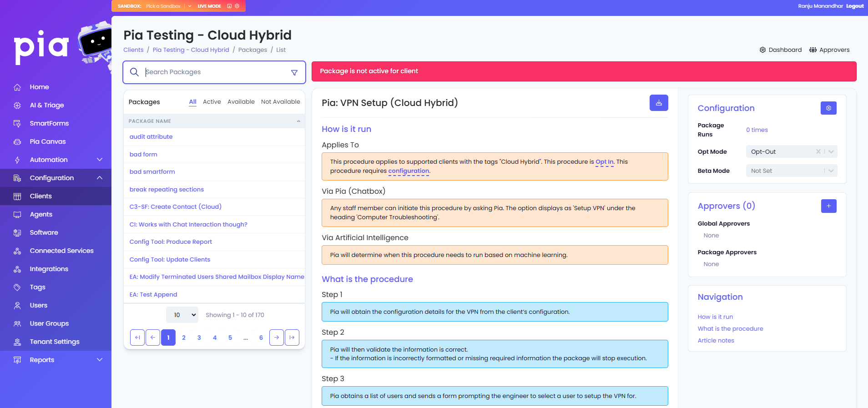Open the EA: Test Append package

(153, 295)
